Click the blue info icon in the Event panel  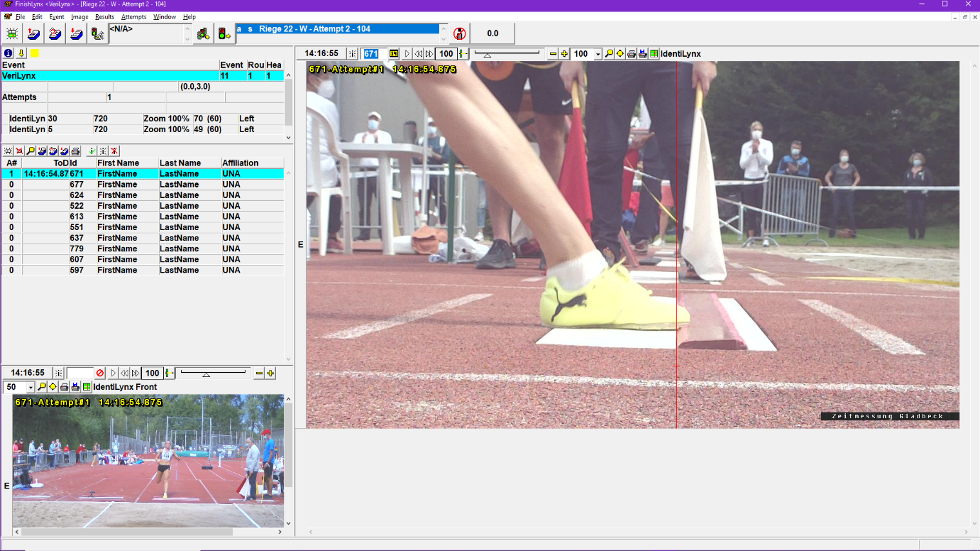coord(7,53)
